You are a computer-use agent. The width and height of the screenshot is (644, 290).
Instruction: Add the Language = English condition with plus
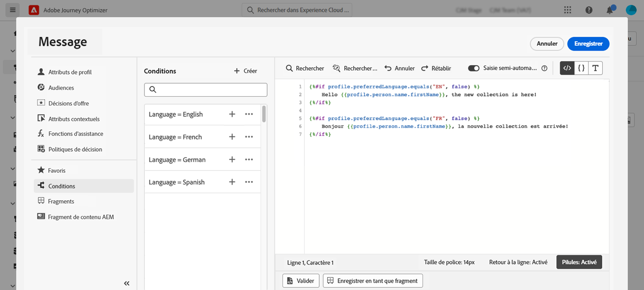pyautogui.click(x=232, y=114)
